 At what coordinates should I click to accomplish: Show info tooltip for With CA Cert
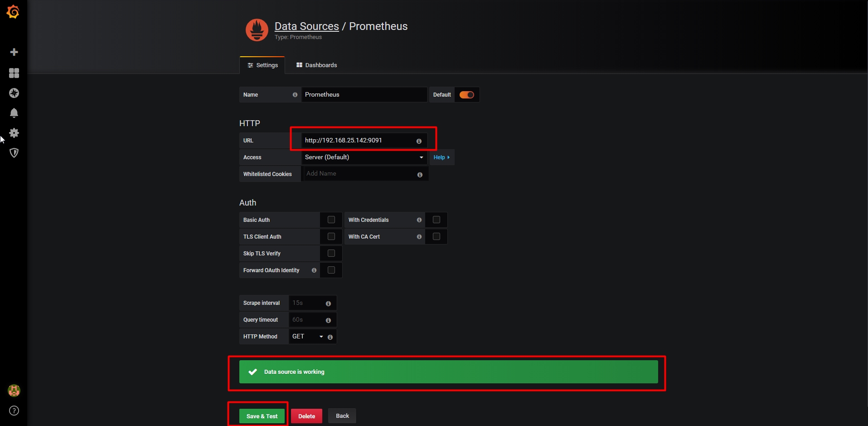tap(419, 237)
